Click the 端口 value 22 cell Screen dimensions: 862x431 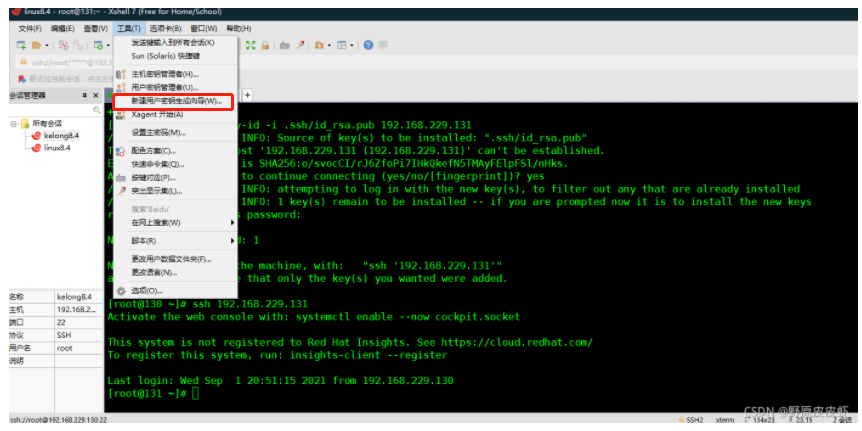[78, 322]
